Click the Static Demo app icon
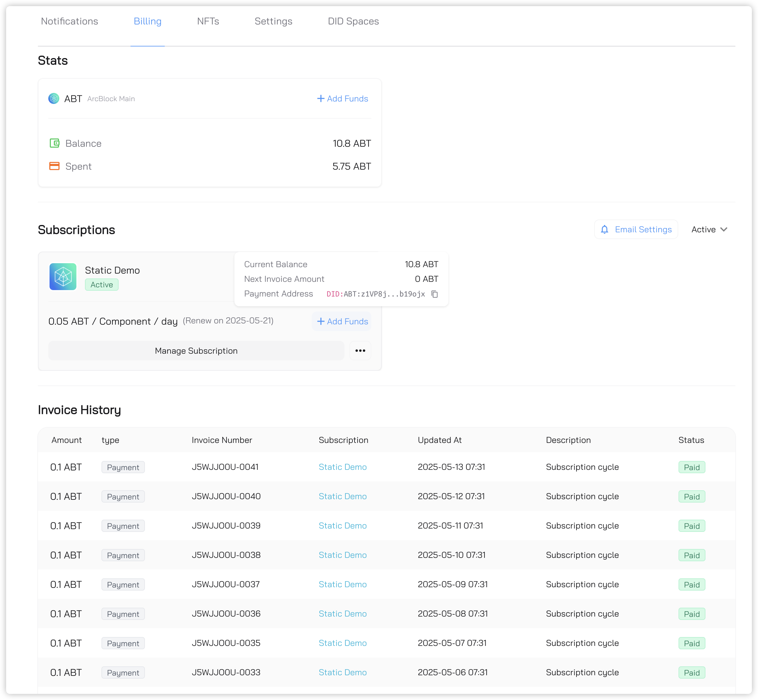 pyautogui.click(x=63, y=277)
